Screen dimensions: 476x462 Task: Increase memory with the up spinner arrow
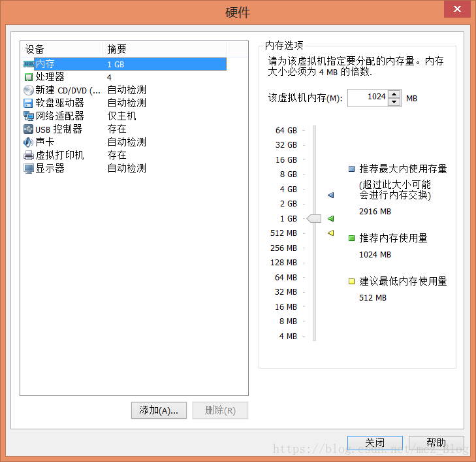[x=394, y=94]
